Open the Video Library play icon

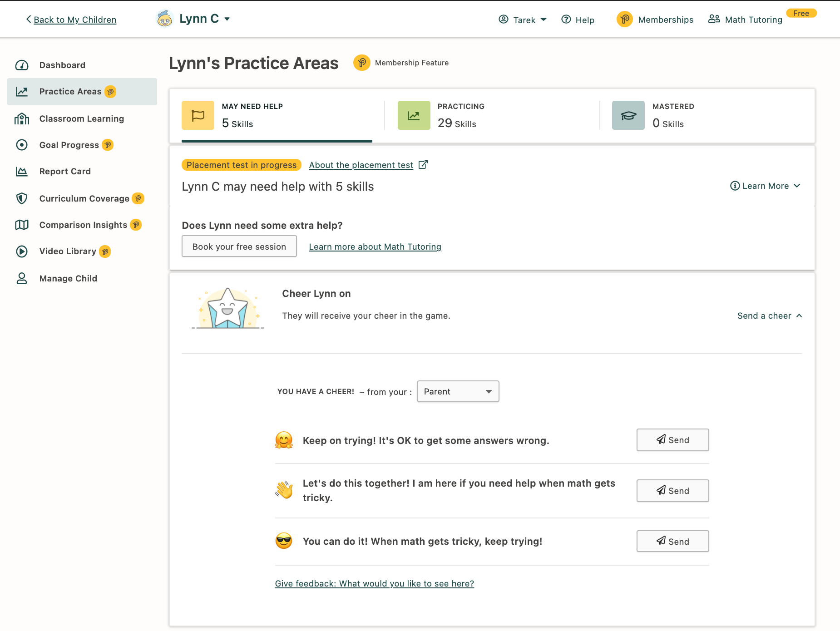point(22,251)
